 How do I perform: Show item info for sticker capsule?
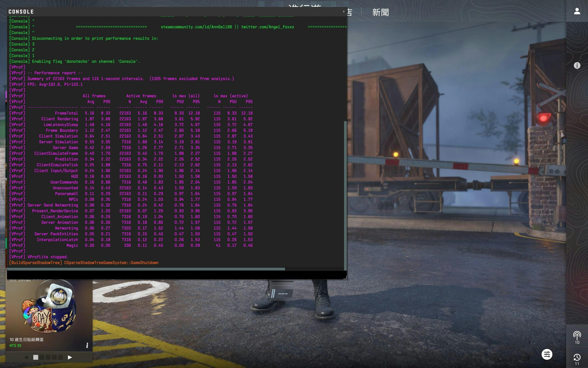pyautogui.click(x=87, y=345)
